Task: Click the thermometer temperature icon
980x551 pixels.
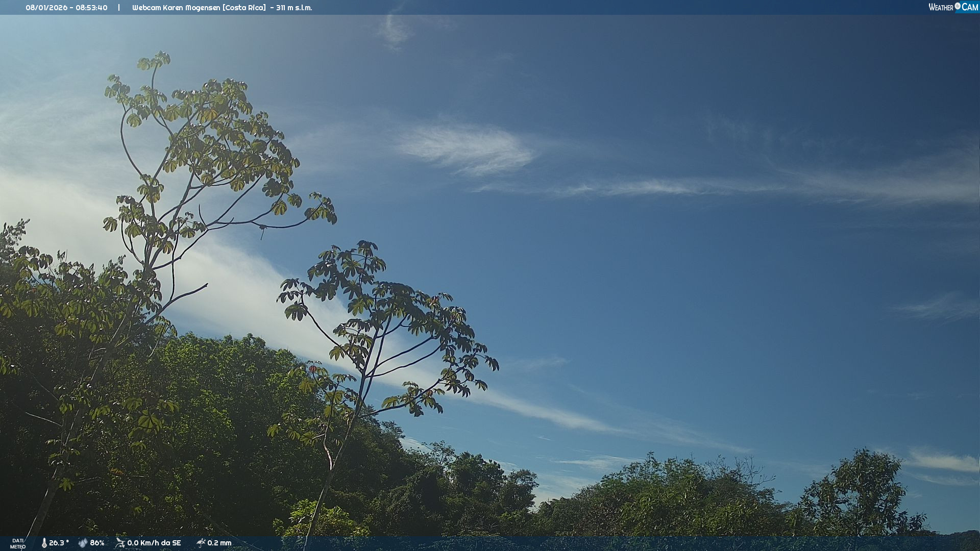Action: pyautogui.click(x=44, y=543)
